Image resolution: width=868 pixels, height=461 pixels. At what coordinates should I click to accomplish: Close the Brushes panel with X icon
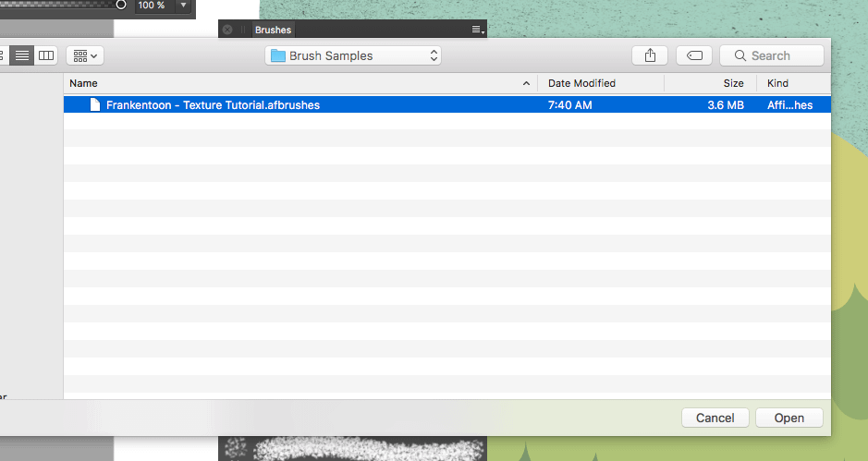click(227, 30)
